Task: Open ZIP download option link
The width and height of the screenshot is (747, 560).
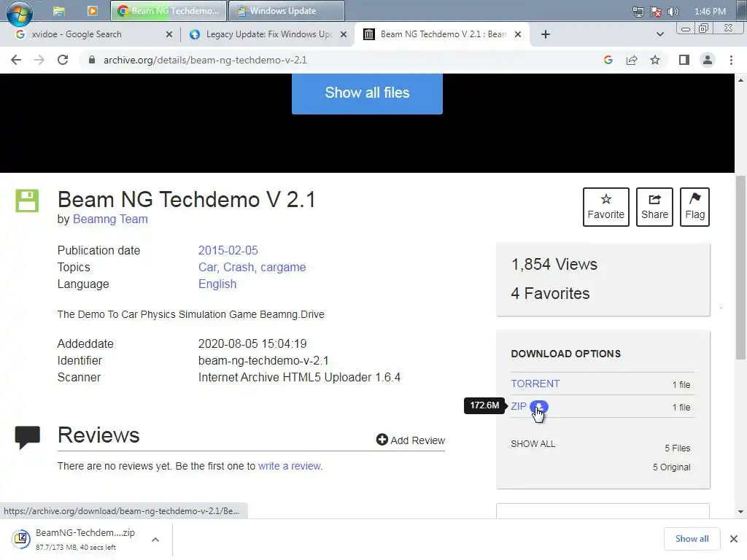Action: 519,407
